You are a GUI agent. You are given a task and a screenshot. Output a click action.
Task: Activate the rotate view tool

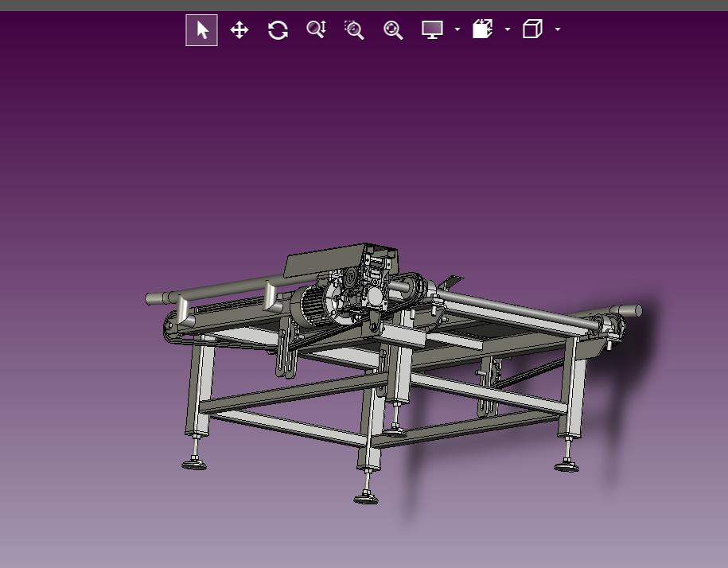click(278, 30)
